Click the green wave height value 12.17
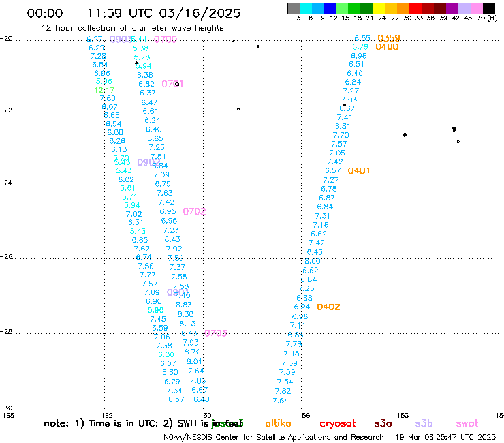This screenshot has width=504, height=443. [x=104, y=90]
